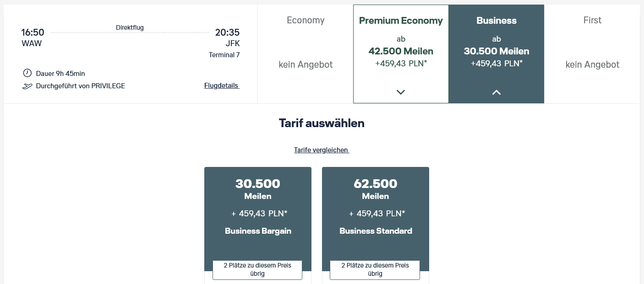Screen dimensions: 644x284
Task: Click the 20:35 arrival time
Action: 227,32
